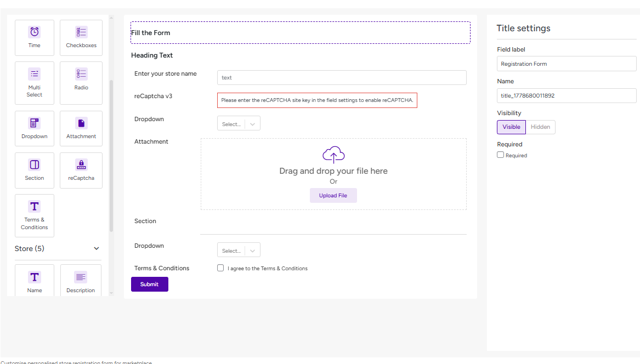Select the Time field icon
Image resolution: width=640 pixels, height=364 pixels.
click(35, 32)
